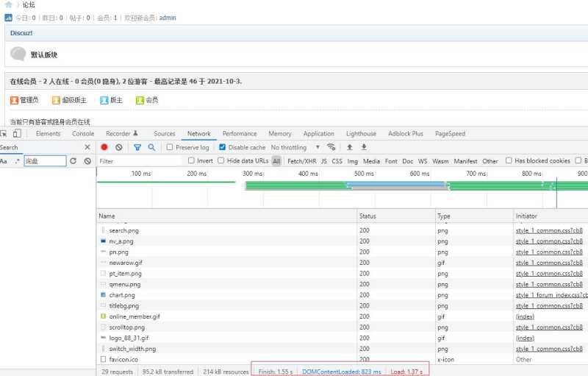Image resolution: width=588 pixels, height=376 pixels.
Task: Open the No throttling dropdown
Action: click(x=296, y=147)
